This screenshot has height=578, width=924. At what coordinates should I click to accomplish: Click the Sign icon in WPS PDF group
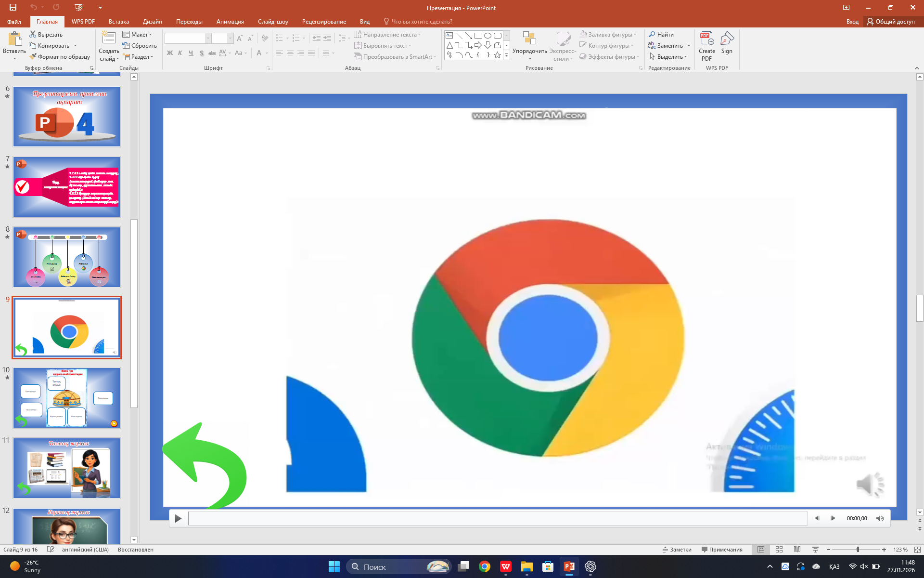click(x=727, y=39)
